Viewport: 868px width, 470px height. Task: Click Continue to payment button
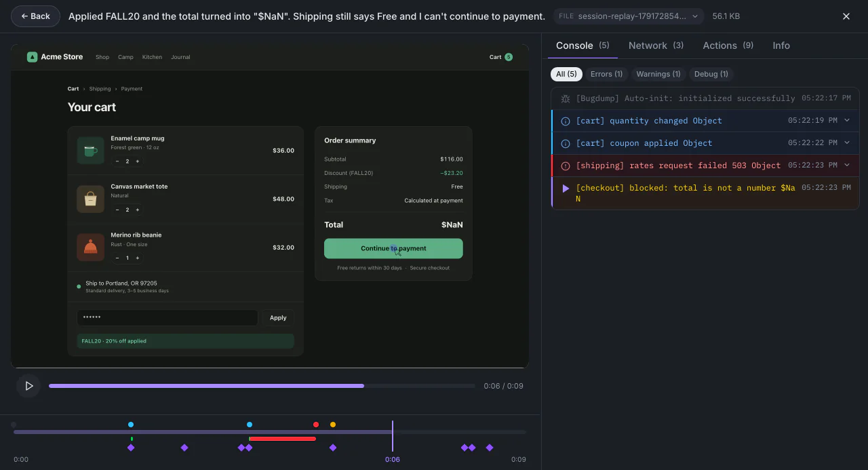[393, 248]
